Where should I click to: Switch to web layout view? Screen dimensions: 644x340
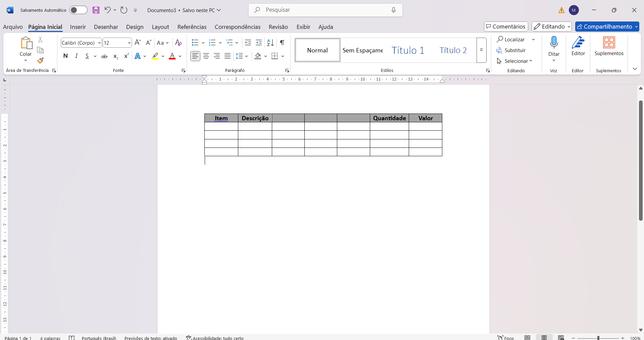[x=561, y=338]
